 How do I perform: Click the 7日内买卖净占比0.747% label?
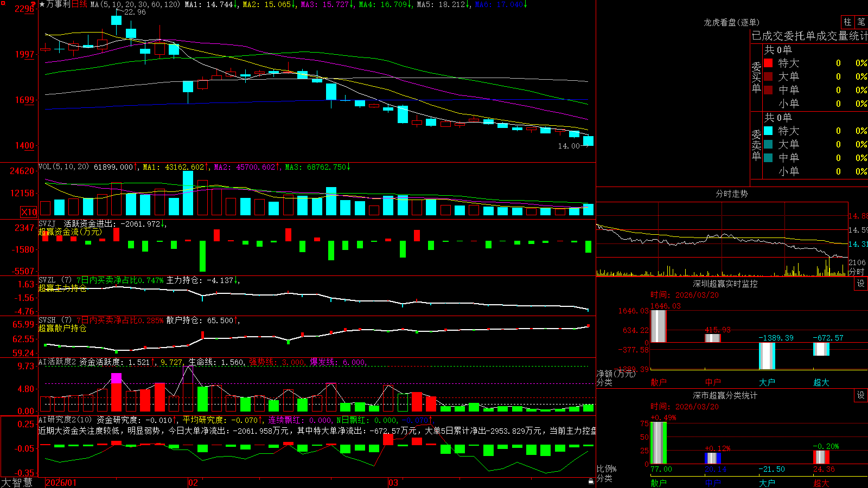point(119,280)
